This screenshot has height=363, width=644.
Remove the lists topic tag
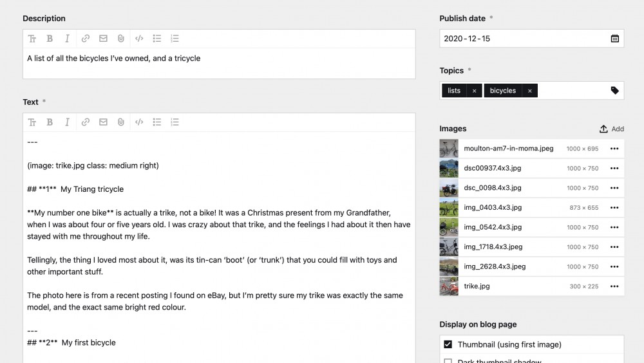(474, 91)
